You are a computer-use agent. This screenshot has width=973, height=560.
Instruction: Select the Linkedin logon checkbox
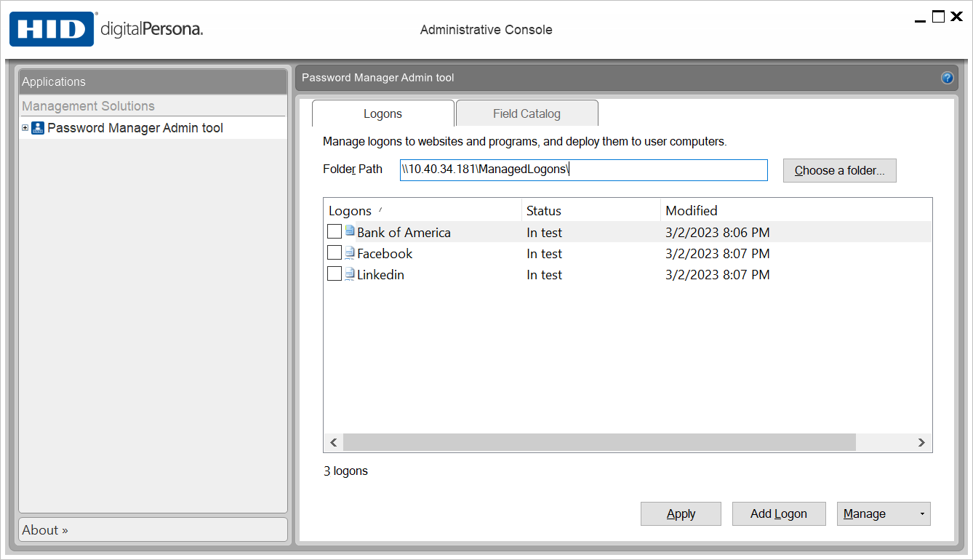click(335, 274)
